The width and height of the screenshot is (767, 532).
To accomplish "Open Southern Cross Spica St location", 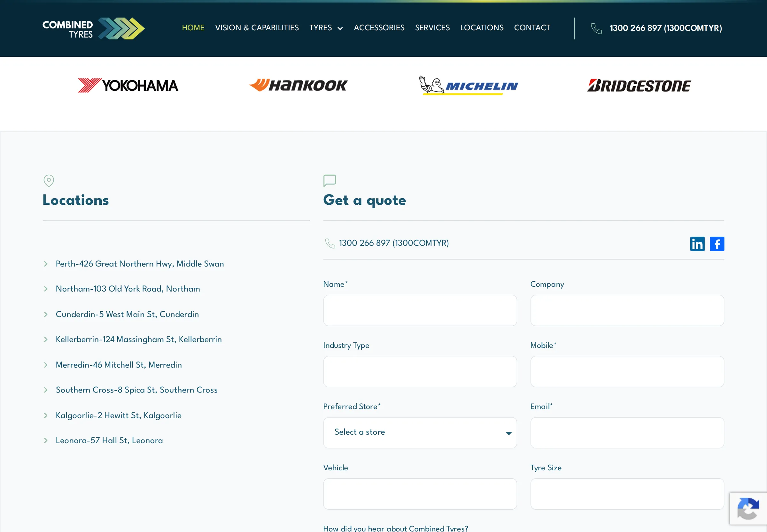I will (x=136, y=390).
